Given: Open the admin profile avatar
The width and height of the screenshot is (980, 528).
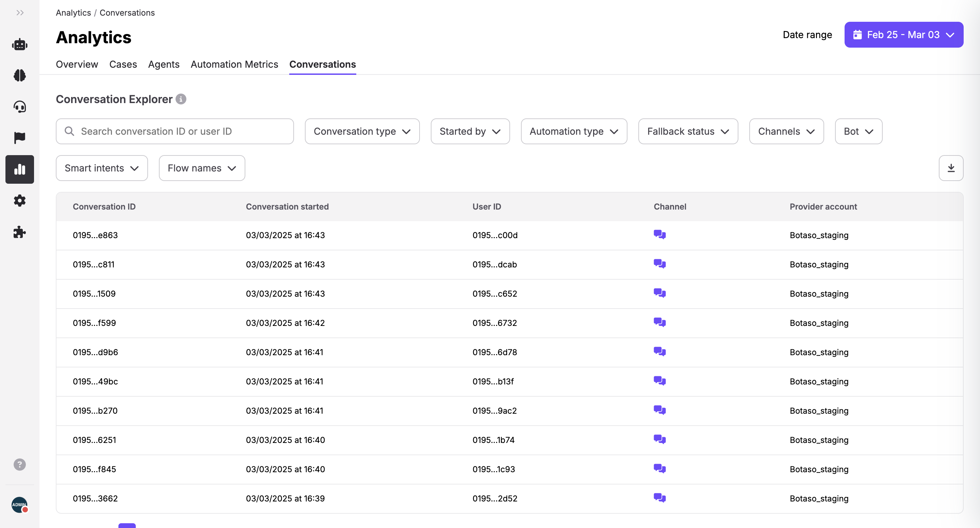Looking at the screenshot, I should pos(20,505).
